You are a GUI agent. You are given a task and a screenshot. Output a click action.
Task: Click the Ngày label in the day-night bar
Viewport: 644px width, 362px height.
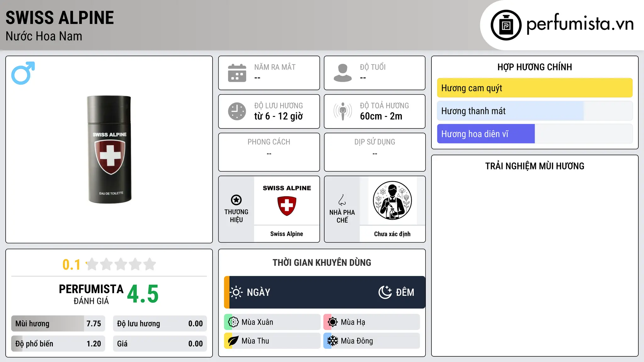[x=258, y=292]
